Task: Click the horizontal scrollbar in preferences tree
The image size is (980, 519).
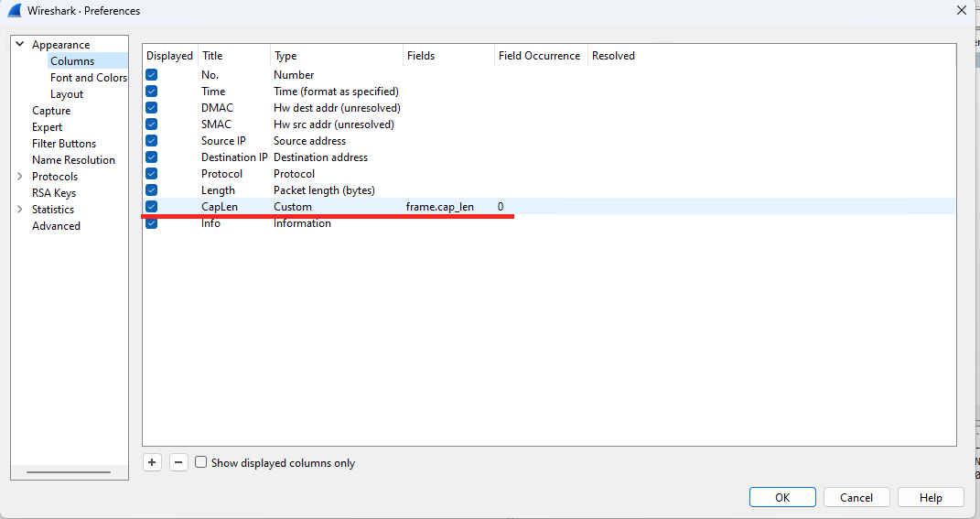Action: pyautogui.click(x=69, y=472)
